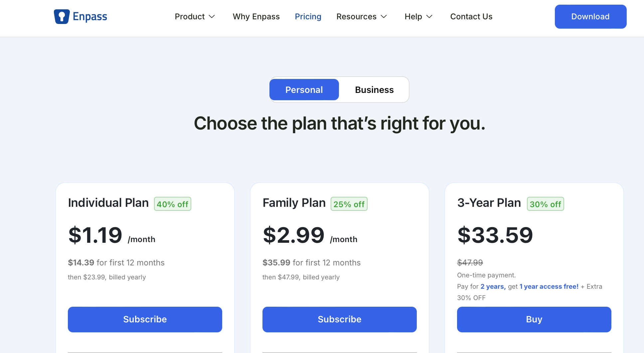Click the 25% off Family badge
This screenshot has width=644, height=353.
(349, 204)
